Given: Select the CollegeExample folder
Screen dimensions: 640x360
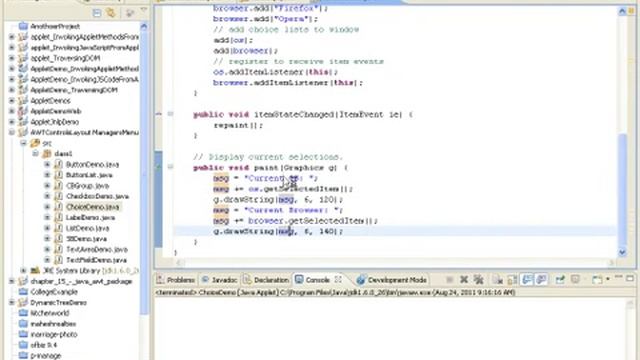Looking at the screenshot, I should [x=48, y=292].
